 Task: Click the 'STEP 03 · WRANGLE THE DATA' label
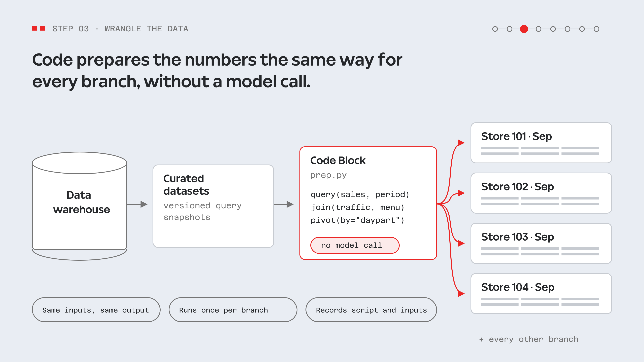(x=120, y=29)
